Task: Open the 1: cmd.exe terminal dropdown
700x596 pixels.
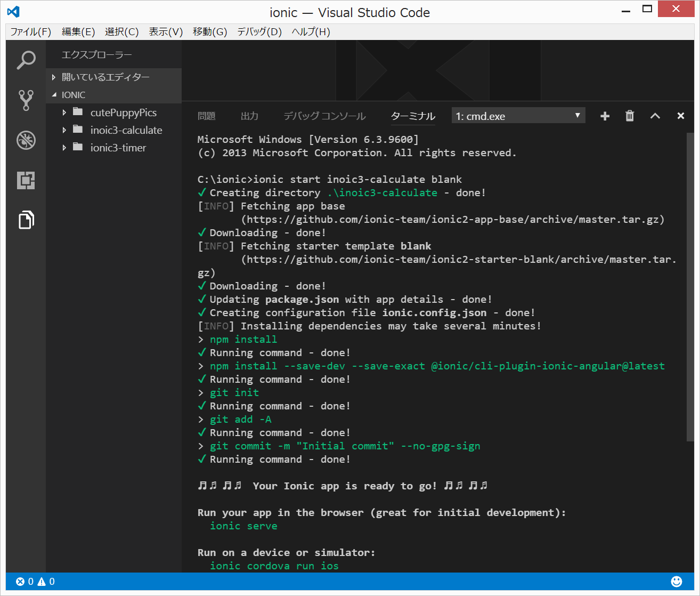Action: [x=518, y=116]
